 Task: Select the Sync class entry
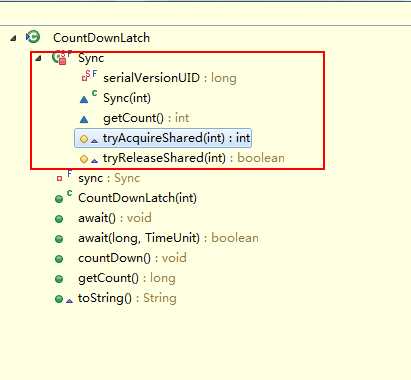91,58
